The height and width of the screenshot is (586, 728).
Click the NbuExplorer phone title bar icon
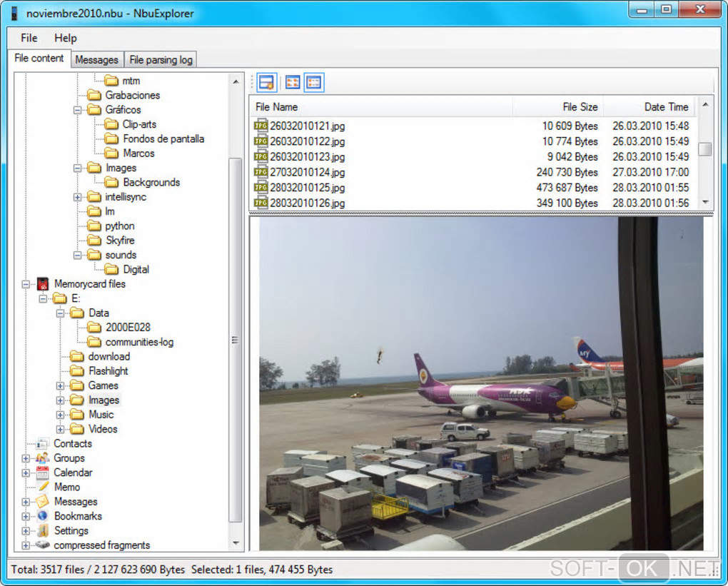[x=14, y=13]
